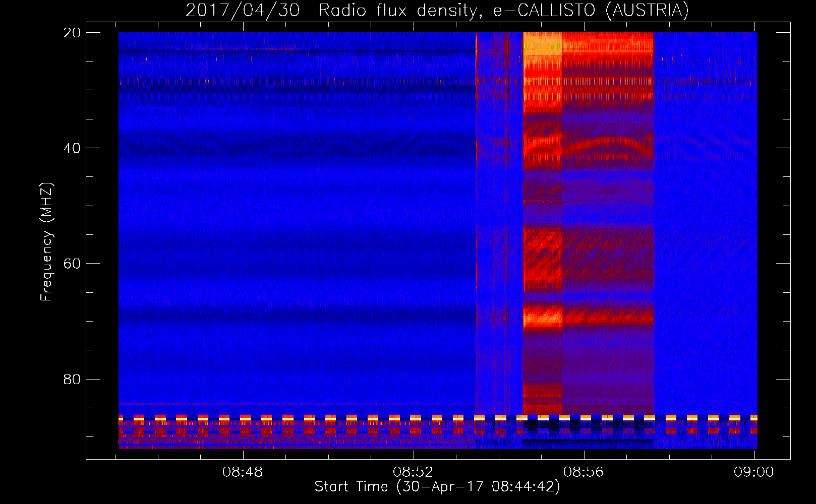Click the plot title 'Radio flux density, e-CALLISTO (AUSTRIA)'

tap(503, 11)
